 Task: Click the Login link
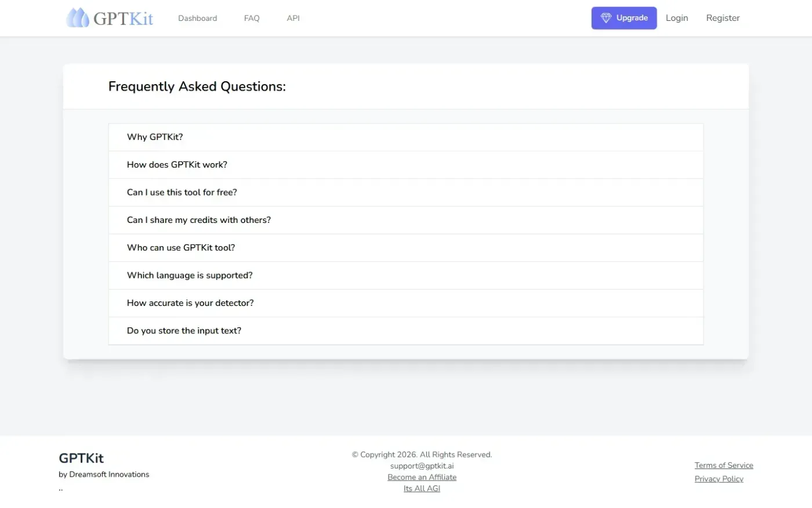pyautogui.click(x=677, y=18)
